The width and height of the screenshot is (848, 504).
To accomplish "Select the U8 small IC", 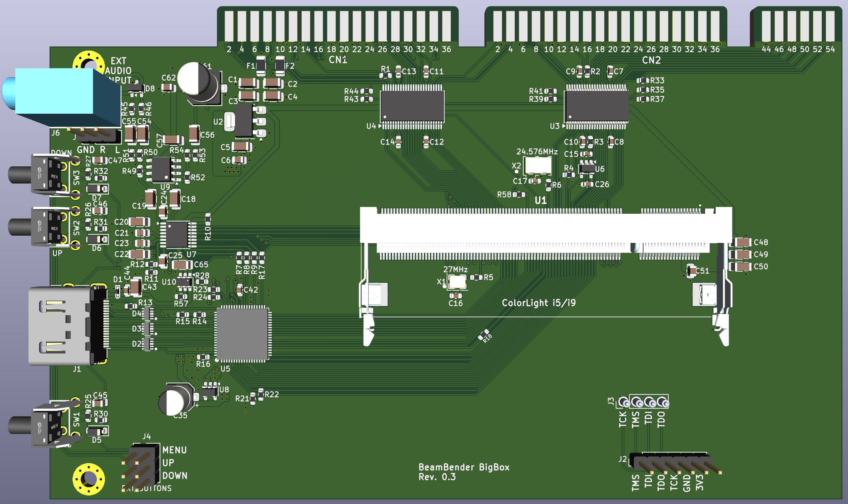I will [209, 391].
